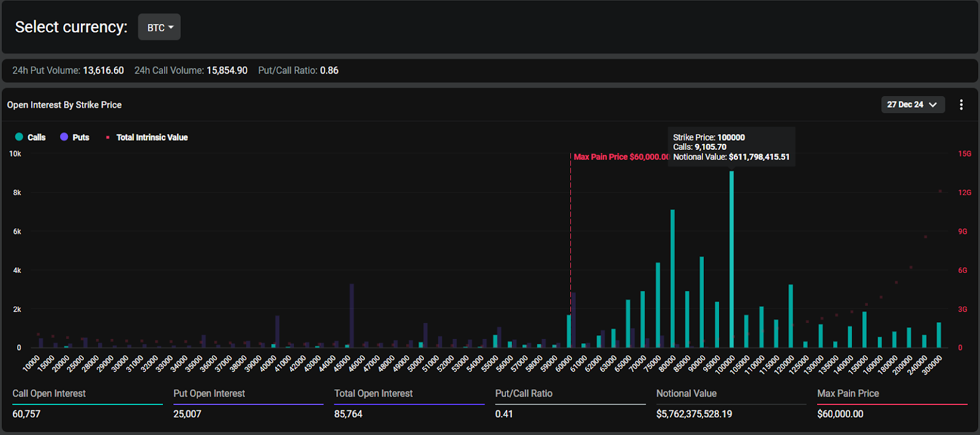The height and width of the screenshot is (435, 980).
Task: Click the 24h Put Volume value 13,616.60
Action: point(103,70)
